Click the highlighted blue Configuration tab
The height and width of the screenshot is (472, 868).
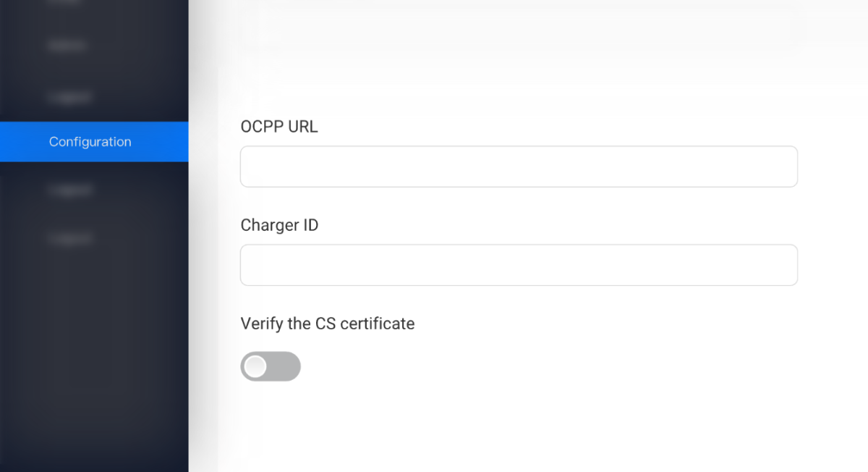(x=90, y=142)
